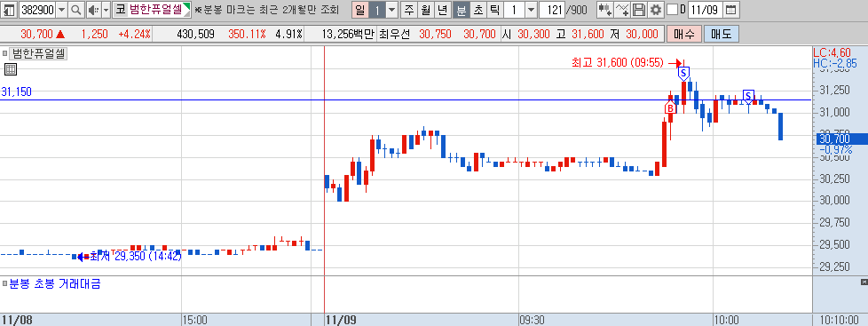868x326 pixels.
Task: Select the 년 (yearly) period button
Action: click(x=442, y=10)
